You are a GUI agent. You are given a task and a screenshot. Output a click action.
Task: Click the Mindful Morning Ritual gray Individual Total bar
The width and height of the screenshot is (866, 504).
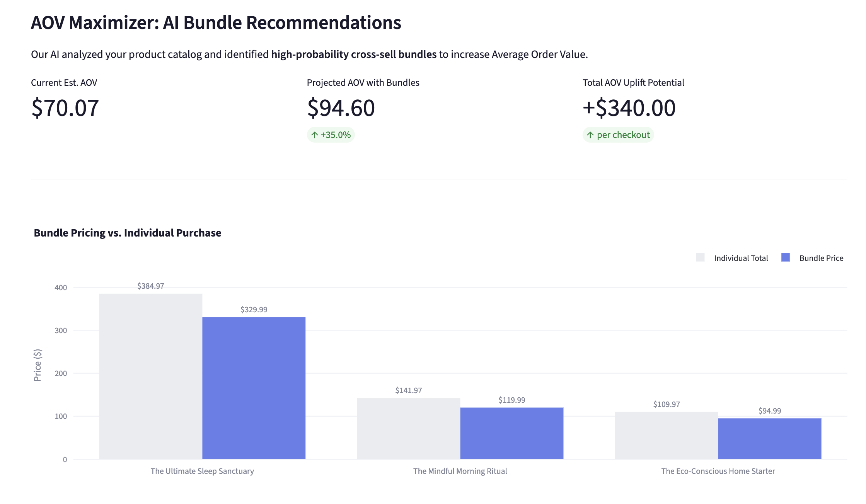coord(409,429)
